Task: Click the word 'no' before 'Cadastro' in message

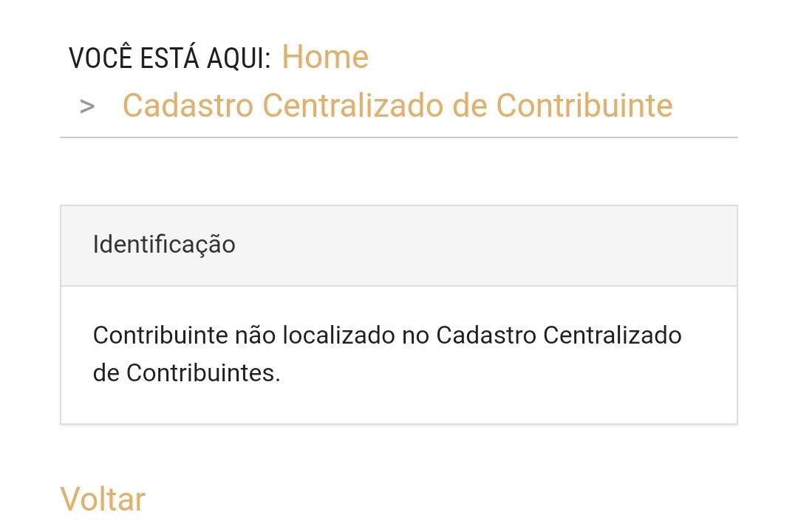Action: click(x=415, y=336)
